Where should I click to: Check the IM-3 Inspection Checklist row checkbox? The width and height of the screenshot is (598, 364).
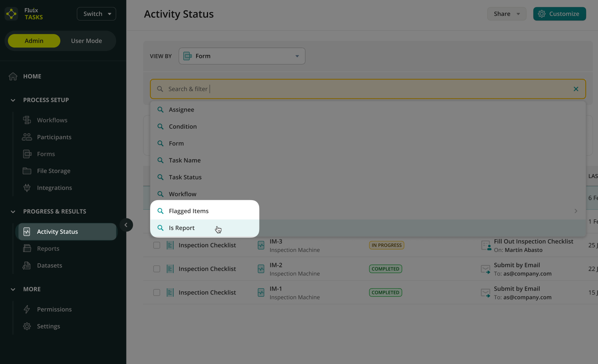pos(157,245)
